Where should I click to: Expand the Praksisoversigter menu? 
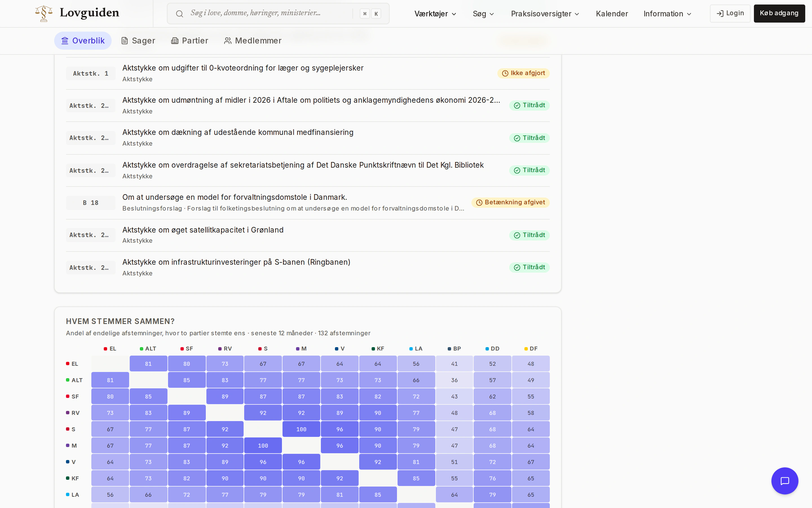click(545, 14)
